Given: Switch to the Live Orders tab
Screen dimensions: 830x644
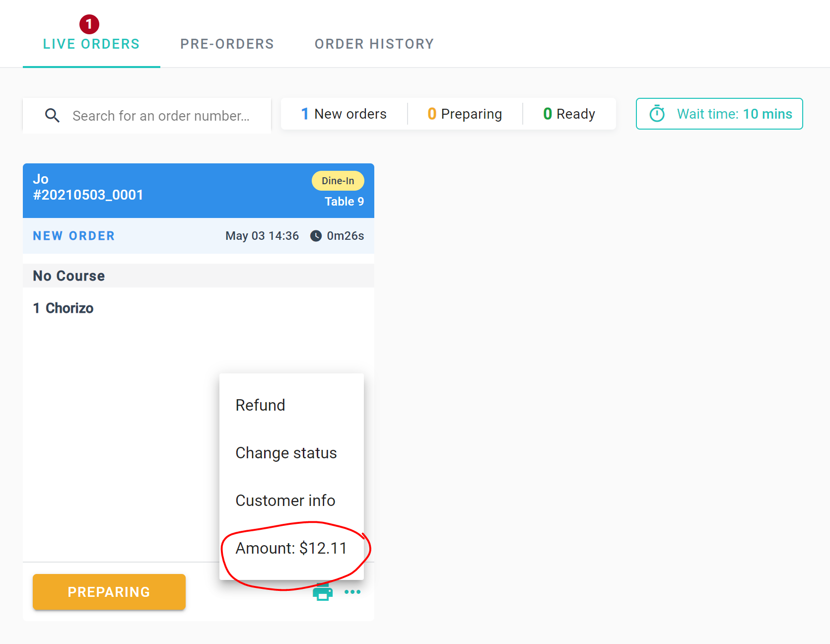Looking at the screenshot, I should 91,44.
